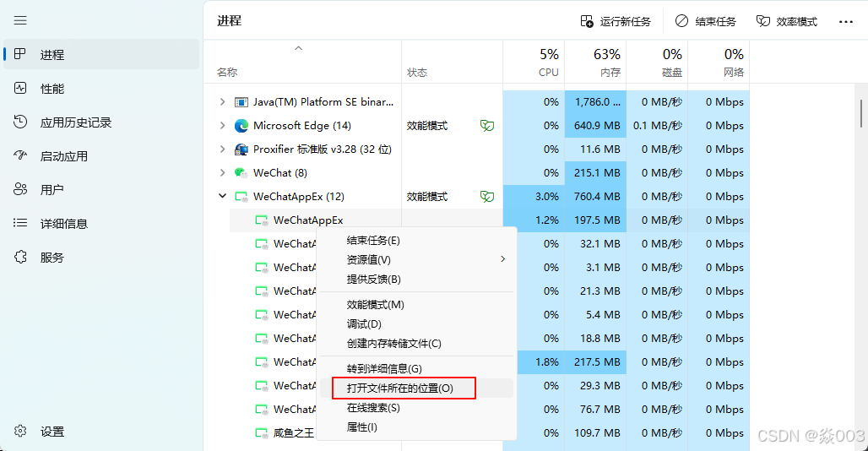Open the 服务 services puzzle icon
This screenshot has height=451, width=868.
pos(20,257)
